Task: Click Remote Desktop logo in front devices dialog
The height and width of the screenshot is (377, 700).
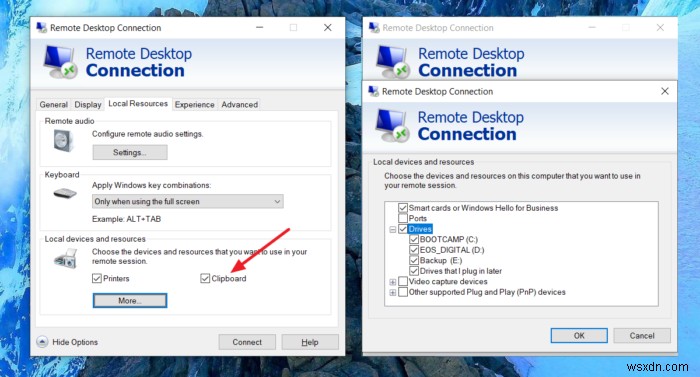Action: [393, 126]
